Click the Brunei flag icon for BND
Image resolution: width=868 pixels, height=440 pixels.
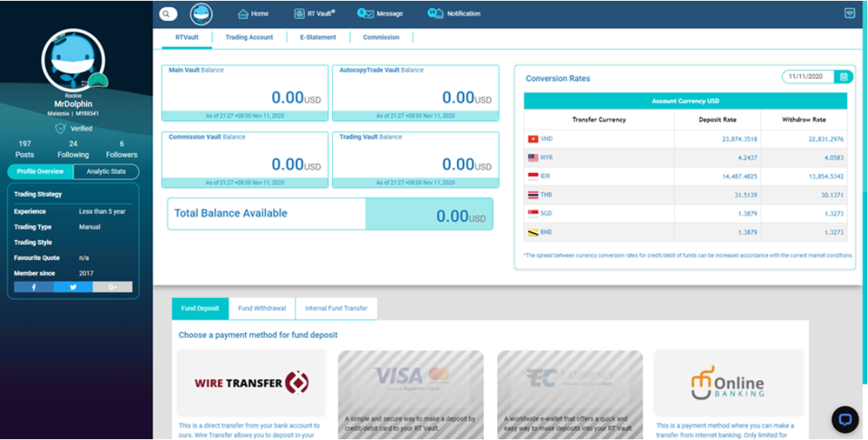pyautogui.click(x=533, y=232)
